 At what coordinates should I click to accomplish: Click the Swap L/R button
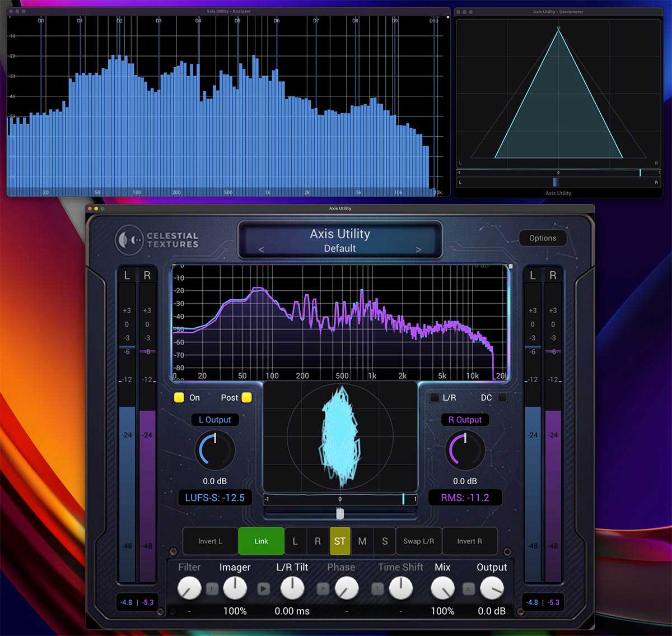pos(419,541)
